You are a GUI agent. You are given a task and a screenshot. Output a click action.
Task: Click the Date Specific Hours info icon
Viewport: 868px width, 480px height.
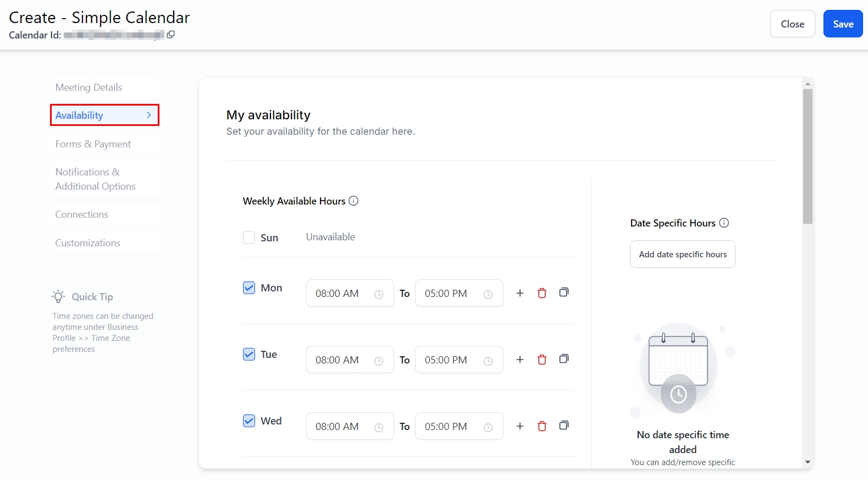(724, 223)
